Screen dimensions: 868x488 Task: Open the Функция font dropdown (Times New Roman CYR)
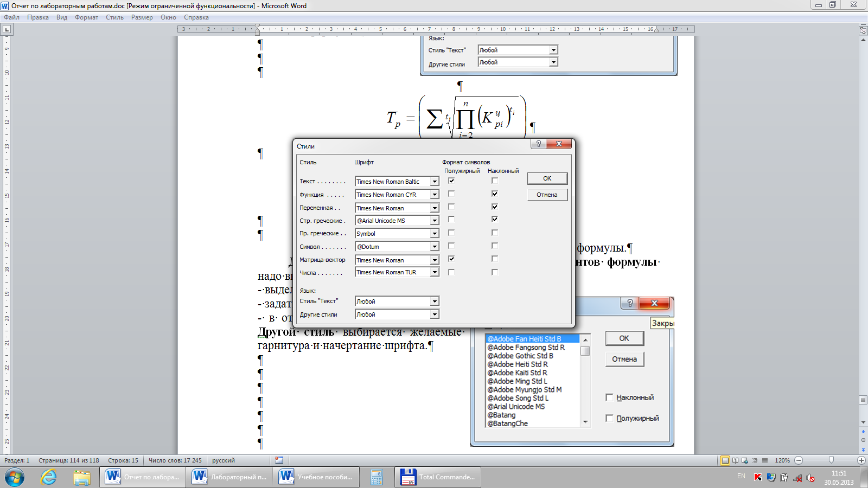point(435,195)
